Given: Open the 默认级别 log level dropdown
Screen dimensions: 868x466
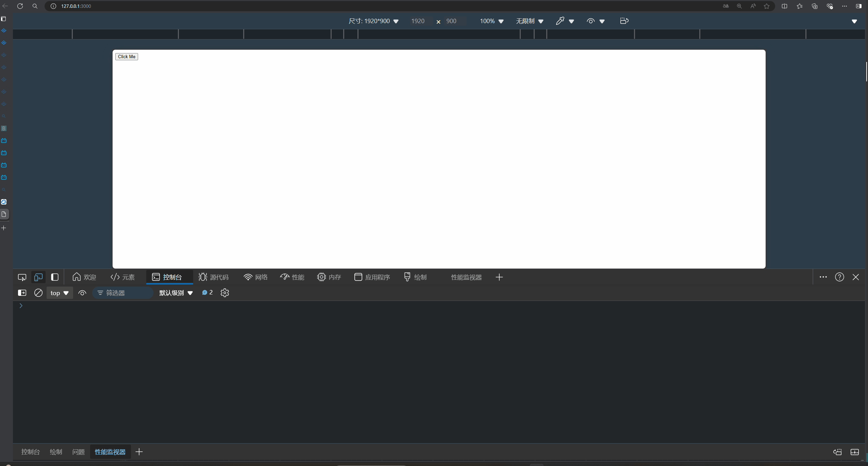Looking at the screenshot, I should 175,292.
